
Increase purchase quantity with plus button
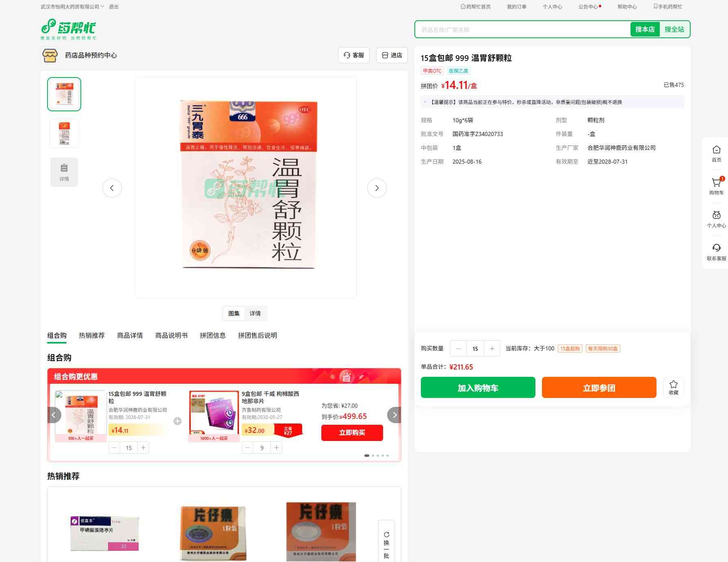click(492, 348)
